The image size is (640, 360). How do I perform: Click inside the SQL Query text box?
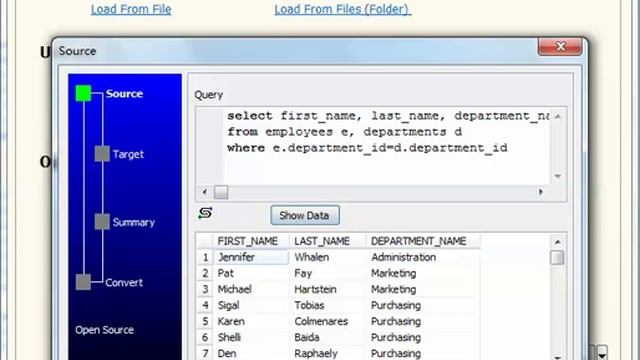coord(387,146)
